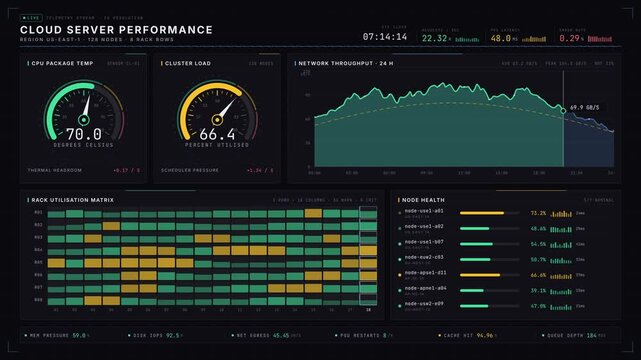Screen dimensions: 641x360
Task: Click the CPU Package Temp panel title
Action: 62,63
